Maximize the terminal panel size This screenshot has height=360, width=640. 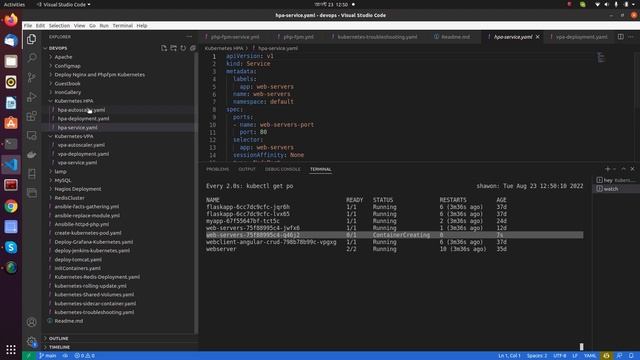pyautogui.click(x=623, y=169)
